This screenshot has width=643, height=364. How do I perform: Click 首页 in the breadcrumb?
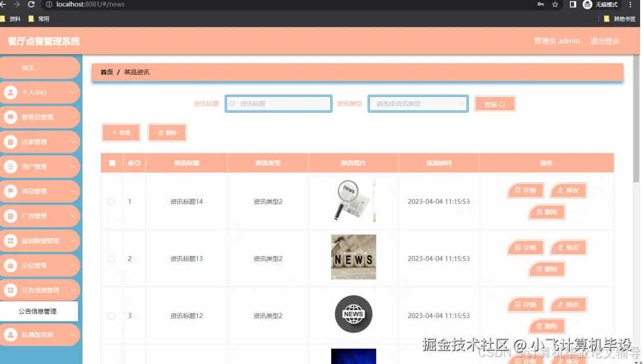(107, 72)
